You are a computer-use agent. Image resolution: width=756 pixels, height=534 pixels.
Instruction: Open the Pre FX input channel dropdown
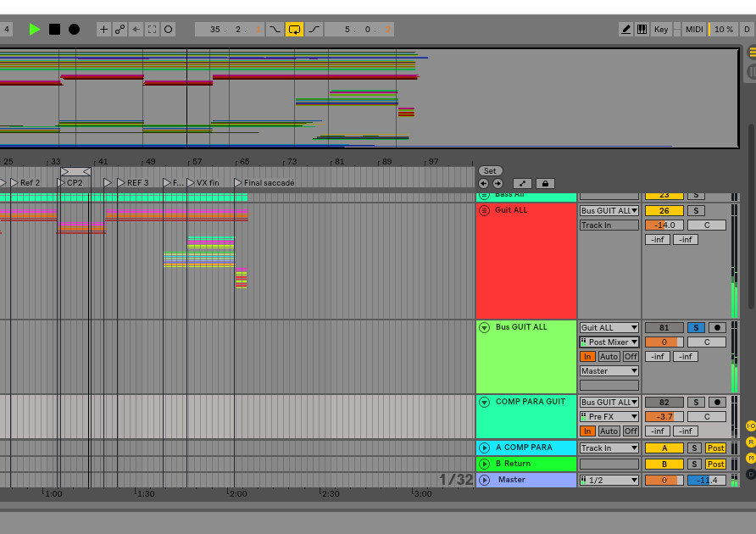point(609,416)
